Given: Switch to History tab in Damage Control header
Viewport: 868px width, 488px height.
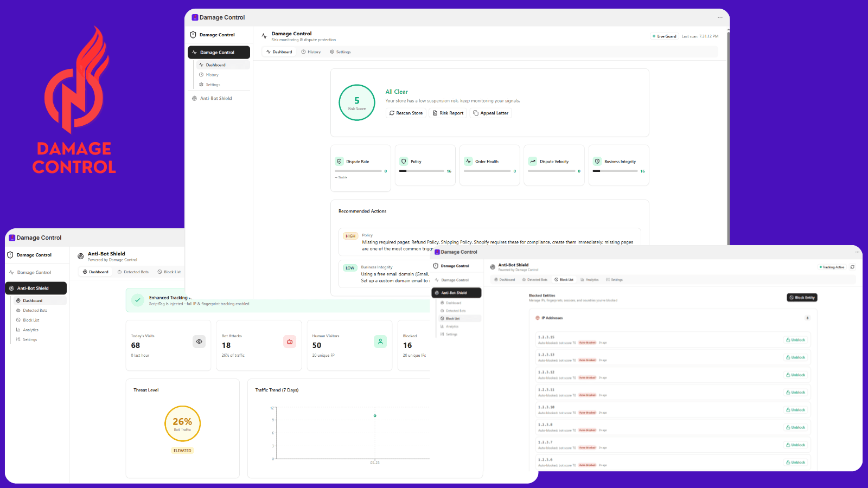Looking at the screenshot, I should (311, 52).
